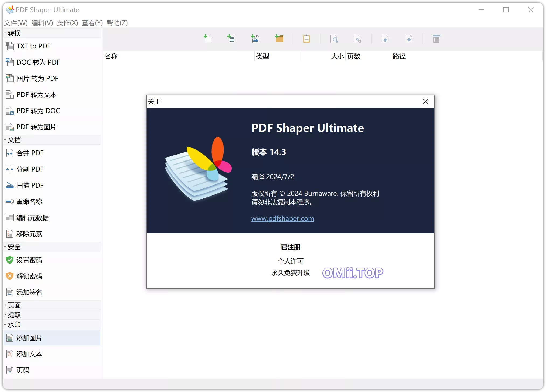Click the 添加图片 watermark icon

click(10, 338)
